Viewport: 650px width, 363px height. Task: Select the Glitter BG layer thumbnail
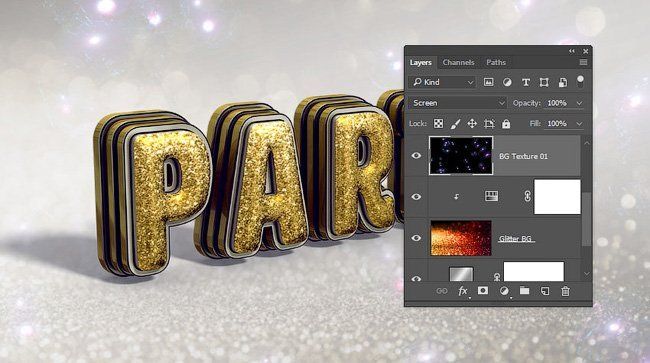click(461, 238)
